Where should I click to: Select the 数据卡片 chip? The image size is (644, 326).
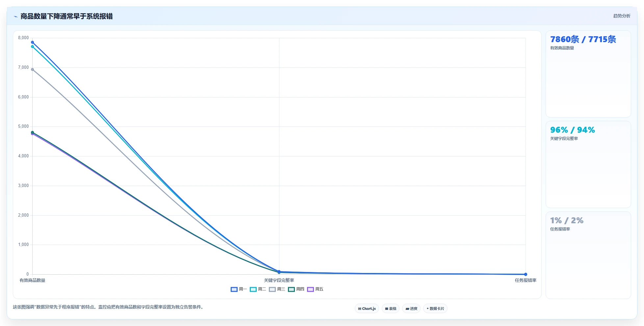click(435, 309)
